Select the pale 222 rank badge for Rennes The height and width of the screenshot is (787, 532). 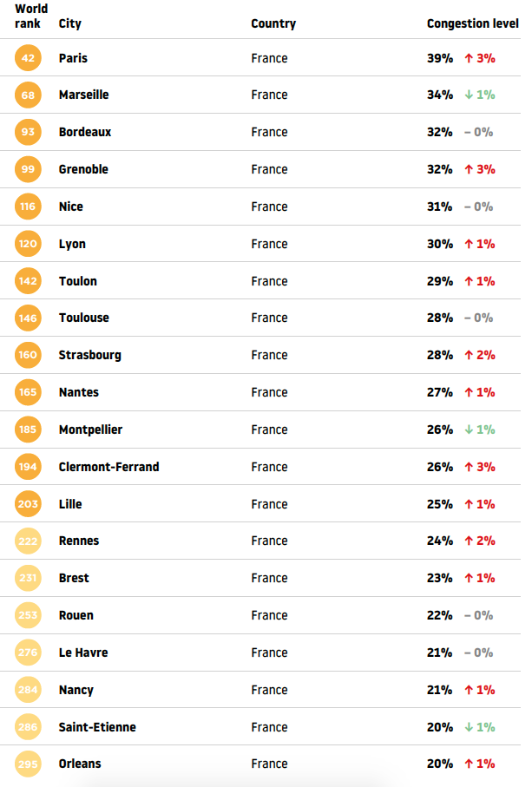pyautogui.click(x=28, y=541)
